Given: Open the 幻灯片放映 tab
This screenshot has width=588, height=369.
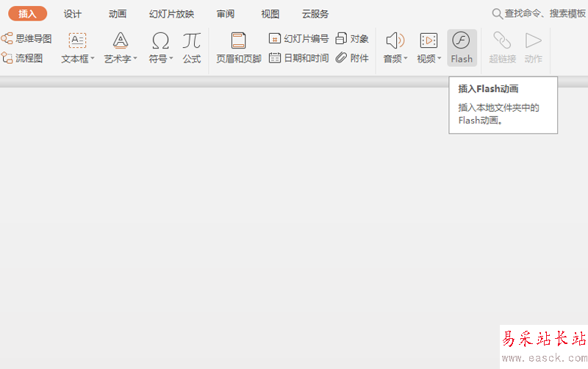Looking at the screenshot, I should point(171,14).
